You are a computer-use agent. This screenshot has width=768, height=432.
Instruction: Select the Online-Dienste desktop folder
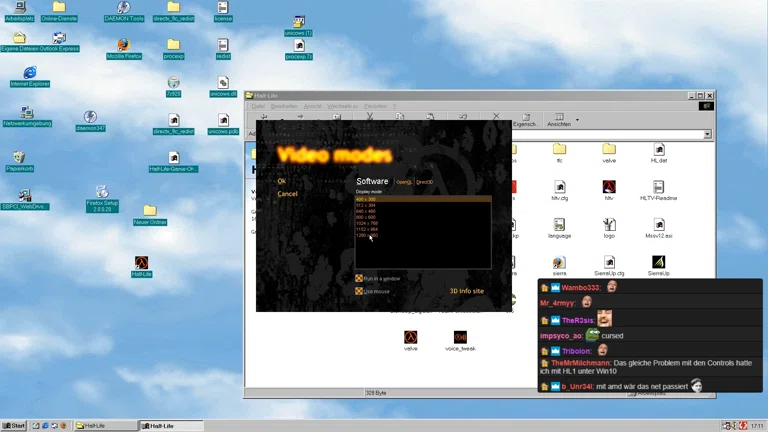pyautogui.click(x=59, y=11)
